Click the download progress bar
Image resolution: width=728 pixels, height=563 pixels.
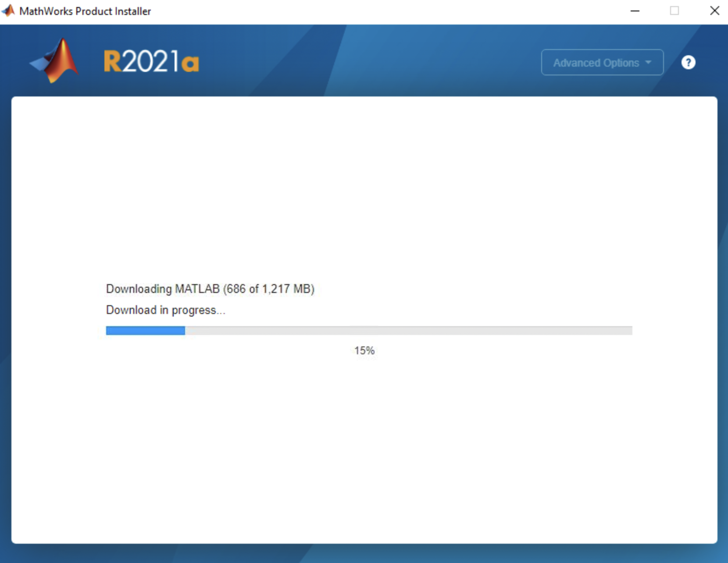tap(369, 331)
